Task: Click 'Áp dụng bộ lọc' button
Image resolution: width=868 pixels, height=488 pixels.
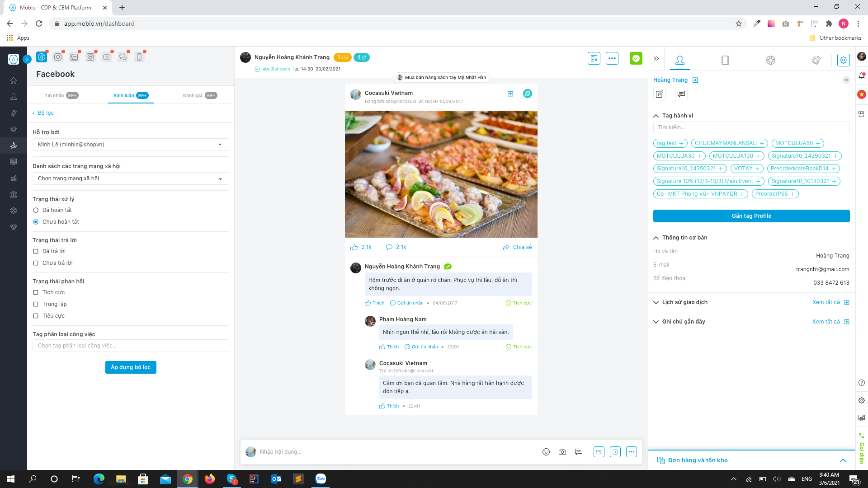Action: (x=131, y=367)
